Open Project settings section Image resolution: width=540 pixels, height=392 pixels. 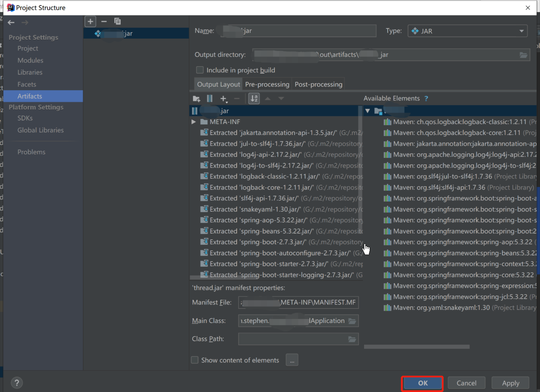(x=28, y=48)
